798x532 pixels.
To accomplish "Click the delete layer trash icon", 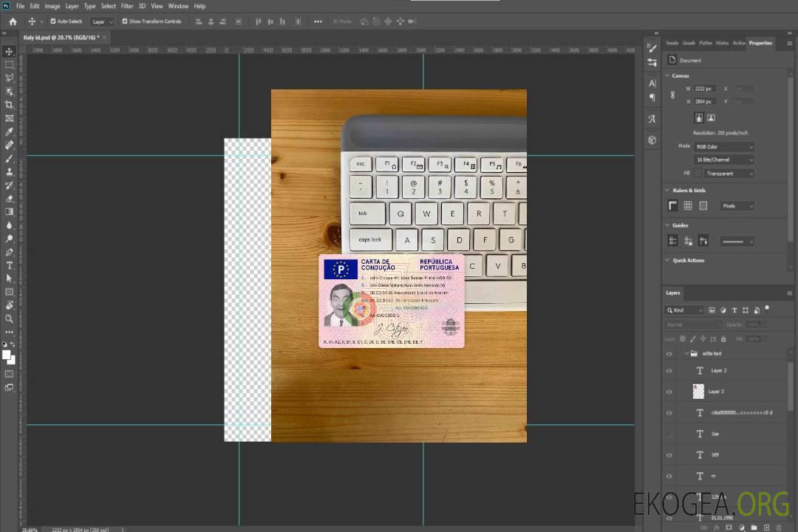I will [x=779, y=528].
